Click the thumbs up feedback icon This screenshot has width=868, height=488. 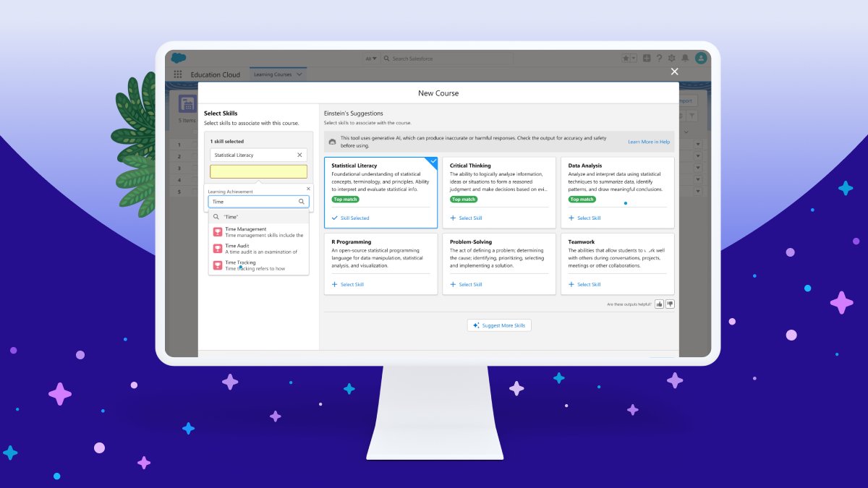tap(659, 304)
